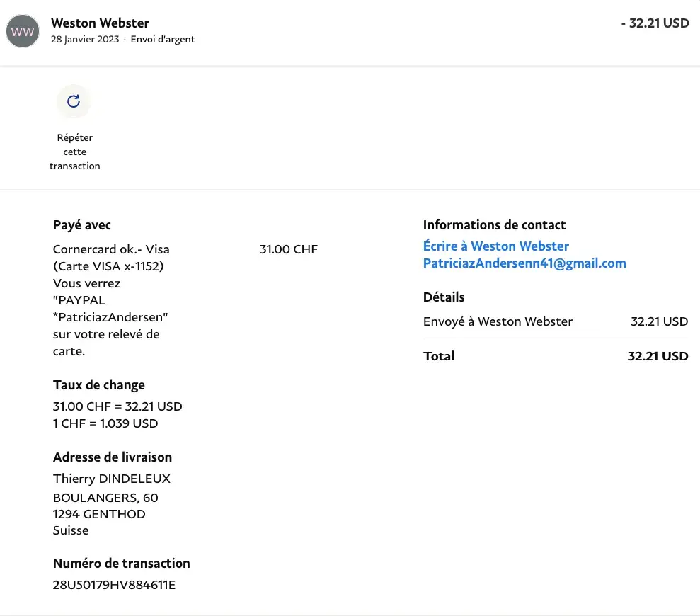Screen dimensions: 700x616
Task: Click the Thierry DINDELEUX address name
Action: (112, 479)
